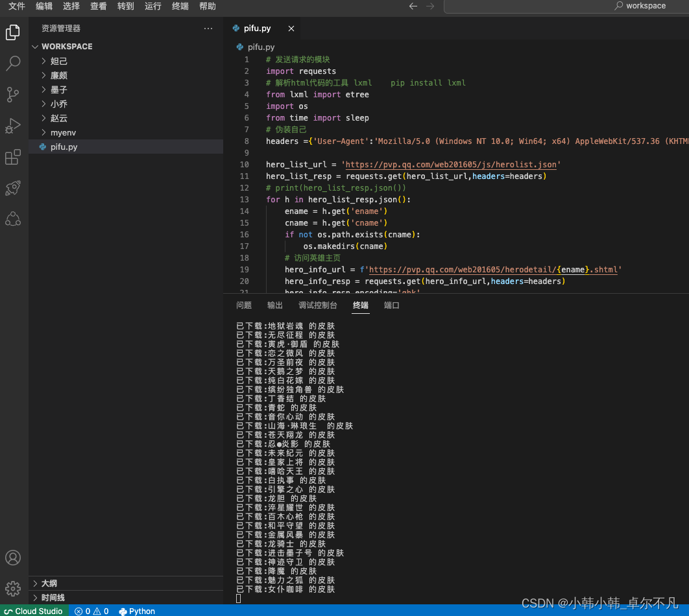Screen dimensions: 689x616
Task: Open Source Control view icon
Action: click(x=13, y=95)
